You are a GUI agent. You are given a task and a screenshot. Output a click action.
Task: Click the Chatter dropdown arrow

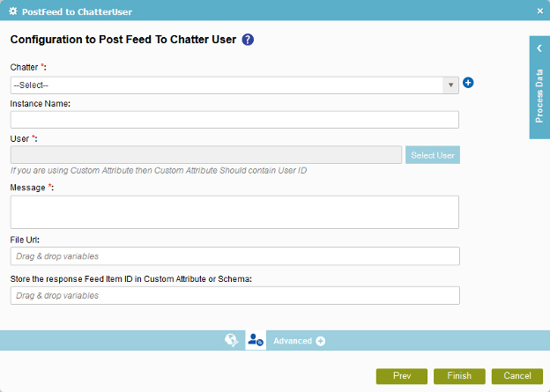point(450,85)
